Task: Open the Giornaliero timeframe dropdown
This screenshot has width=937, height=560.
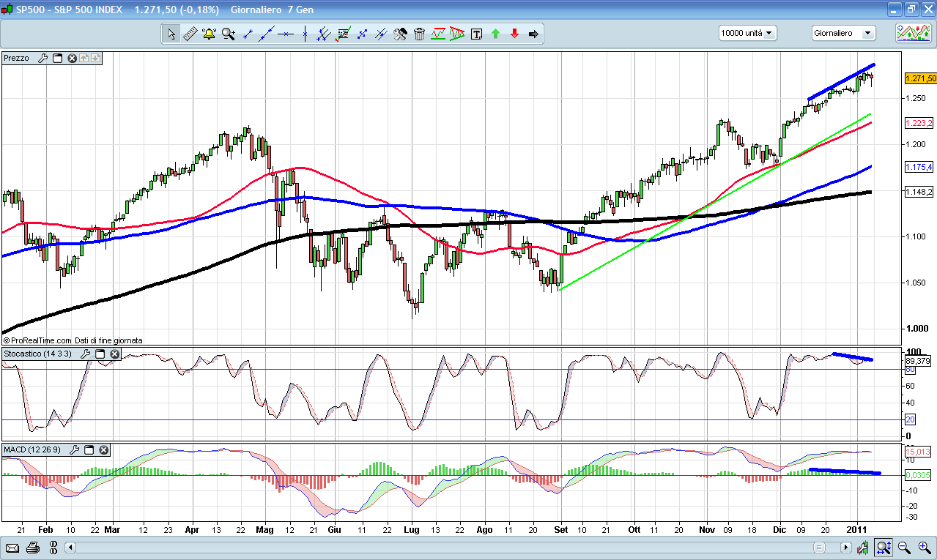Action: (x=843, y=33)
